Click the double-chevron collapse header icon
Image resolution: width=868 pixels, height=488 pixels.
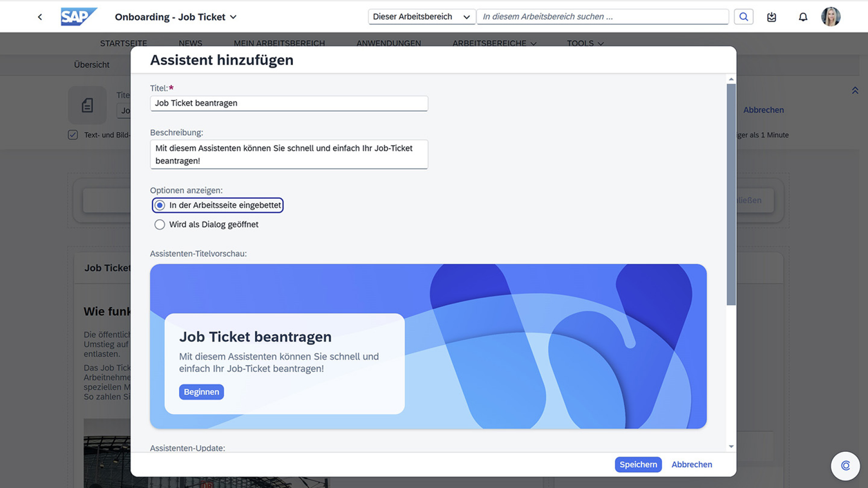855,90
